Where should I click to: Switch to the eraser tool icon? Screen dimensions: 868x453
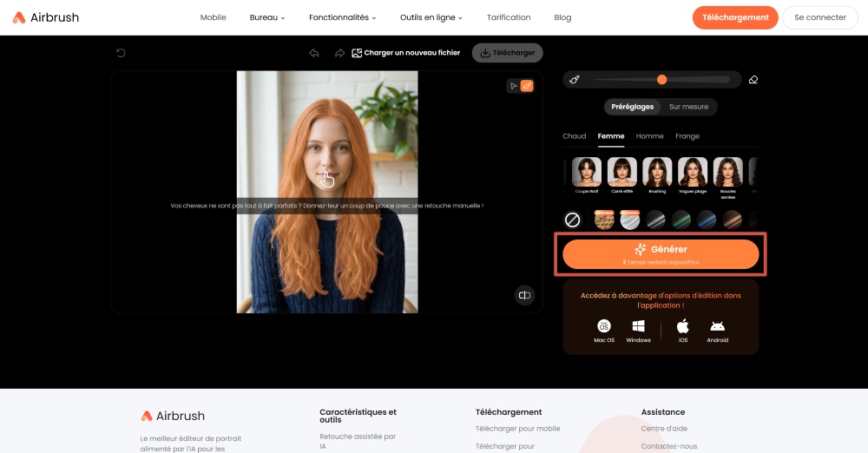point(753,80)
